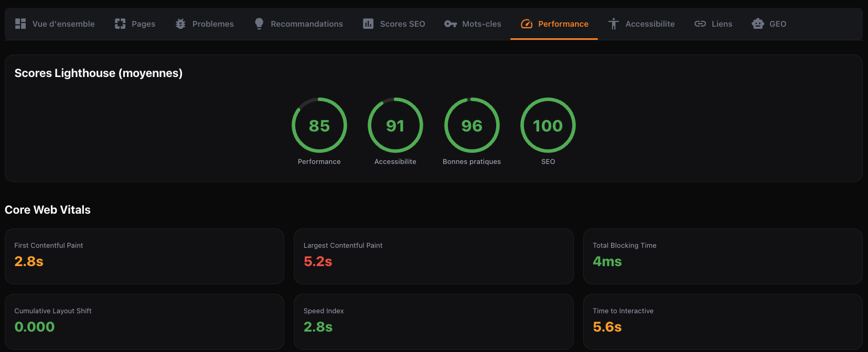The width and height of the screenshot is (868, 352).
Task: Select the Accessibilite score 91 gauge
Action: [x=395, y=125]
